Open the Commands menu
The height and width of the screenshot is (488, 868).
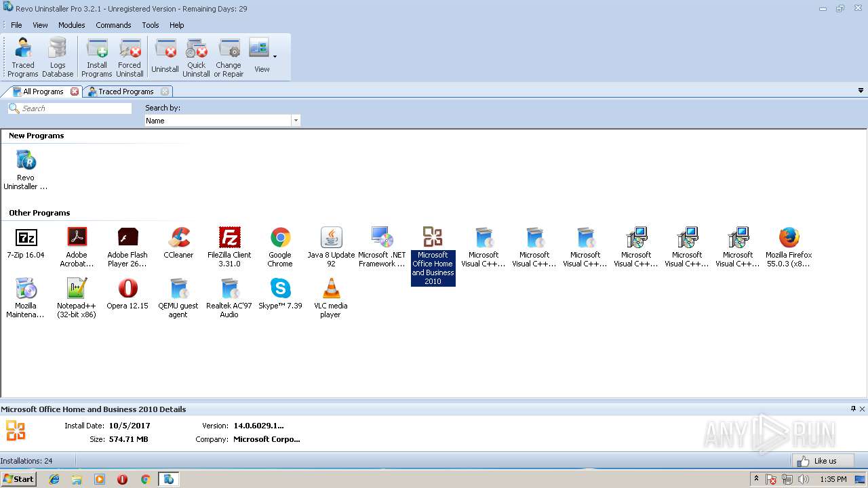click(113, 25)
